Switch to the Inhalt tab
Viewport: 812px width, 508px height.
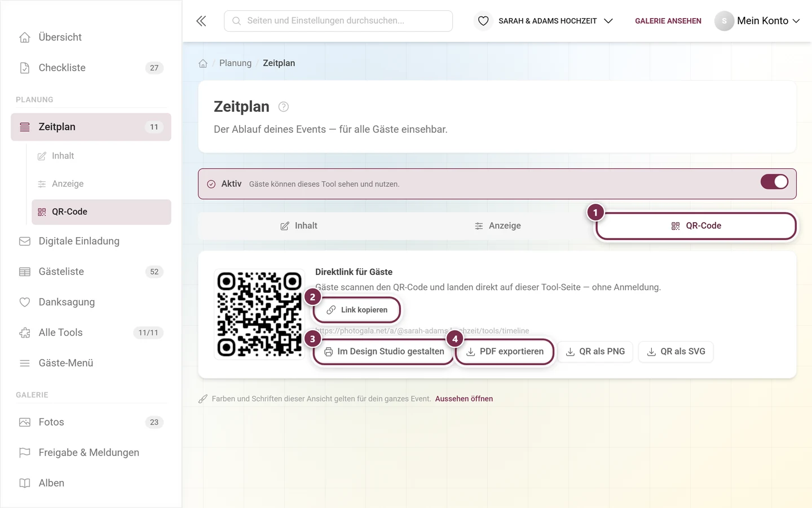tap(299, 226)
